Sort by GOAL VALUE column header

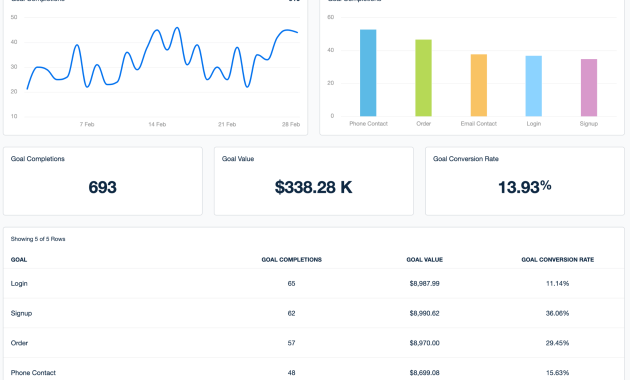click(x=425, y=259)
